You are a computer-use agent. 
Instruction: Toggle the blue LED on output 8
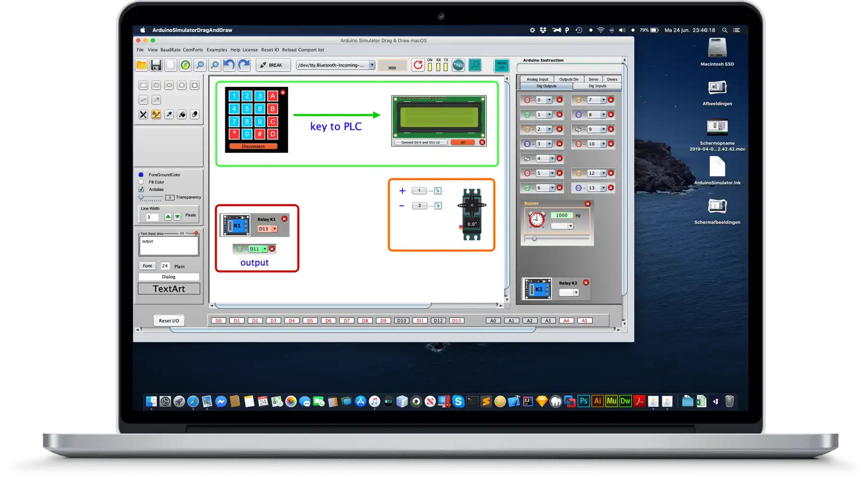pos(578,115)
